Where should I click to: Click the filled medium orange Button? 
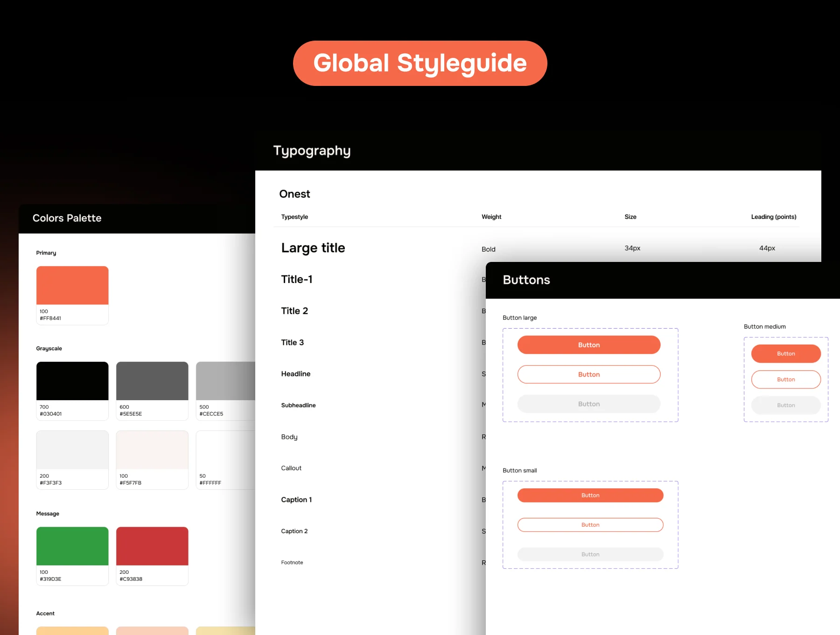(786, 353)
